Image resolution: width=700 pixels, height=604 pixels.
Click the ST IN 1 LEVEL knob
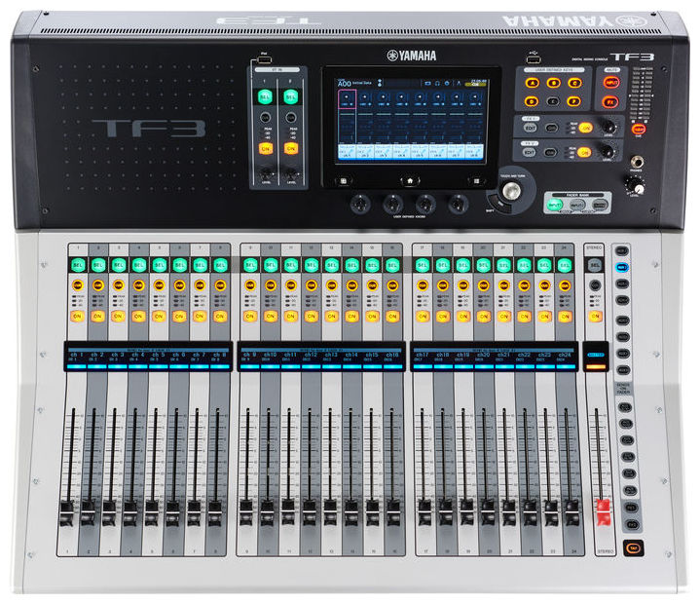(266, 172)
